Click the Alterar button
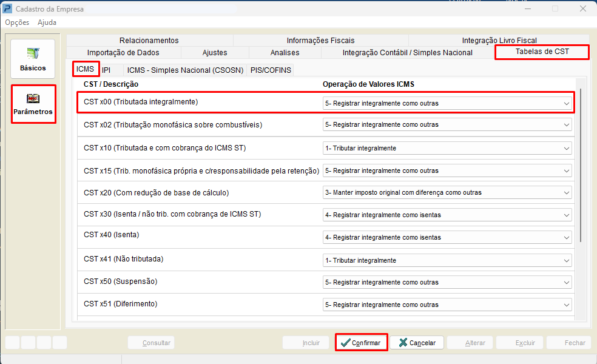The height and width of the screenshot is (364, 597). 470,343
